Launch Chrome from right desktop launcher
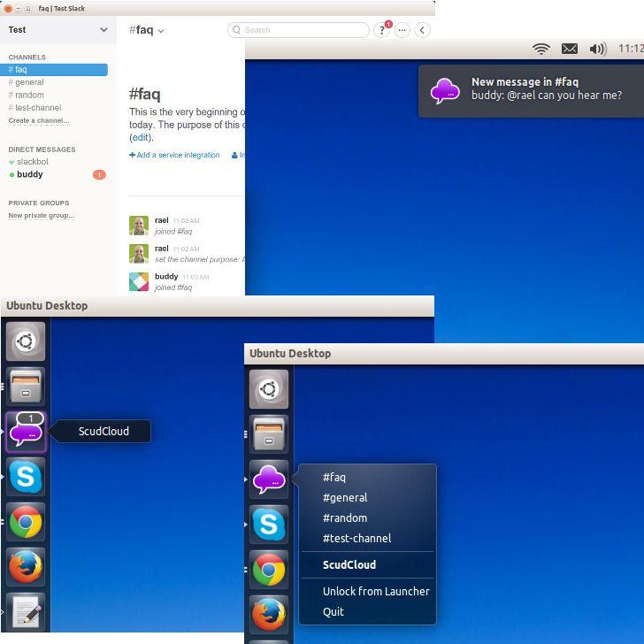644x644 pixels. pos(269,570)
